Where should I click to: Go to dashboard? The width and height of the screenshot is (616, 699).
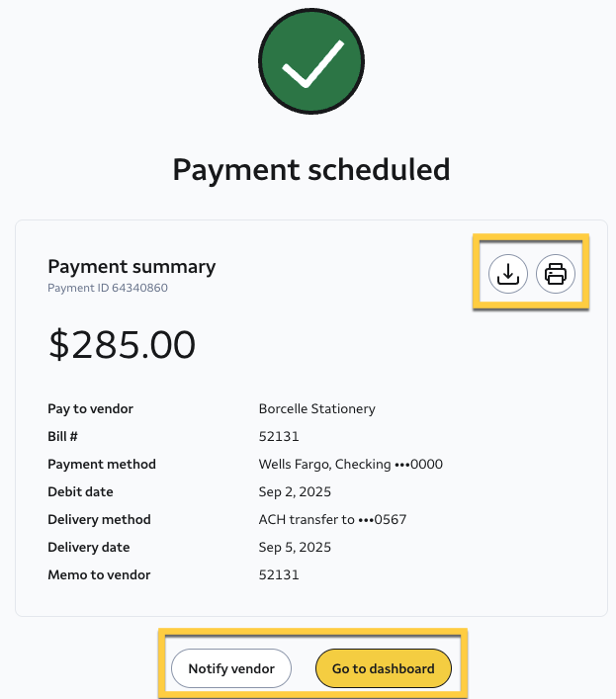coord(383,668)
